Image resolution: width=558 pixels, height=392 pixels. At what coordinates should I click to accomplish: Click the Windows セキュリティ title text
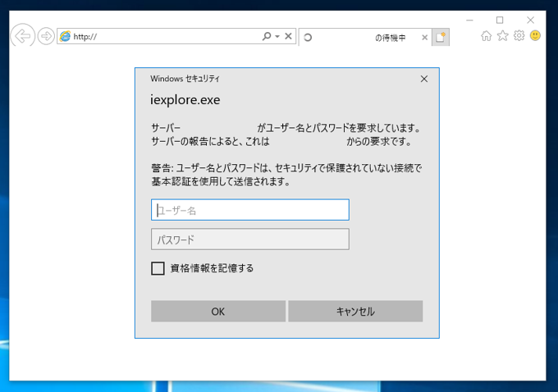pyautogui.click(x=185, y=79)
